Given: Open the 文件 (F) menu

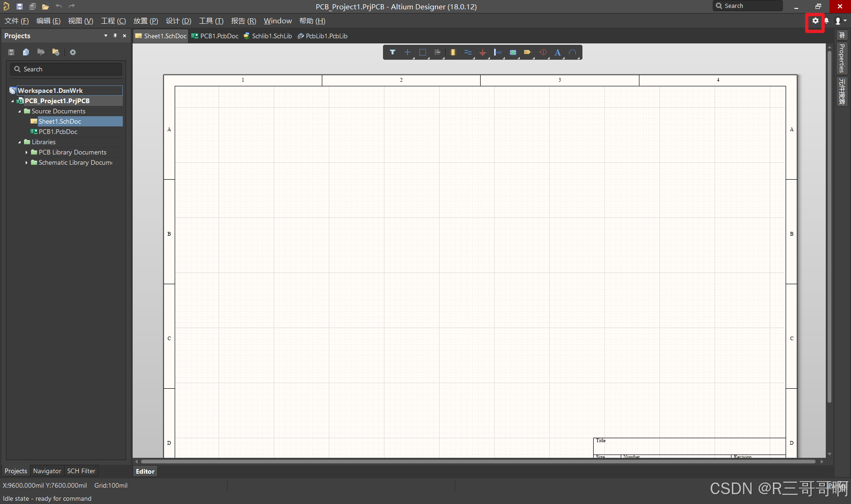Looking at the screenshot, I should tap(17, 21).
